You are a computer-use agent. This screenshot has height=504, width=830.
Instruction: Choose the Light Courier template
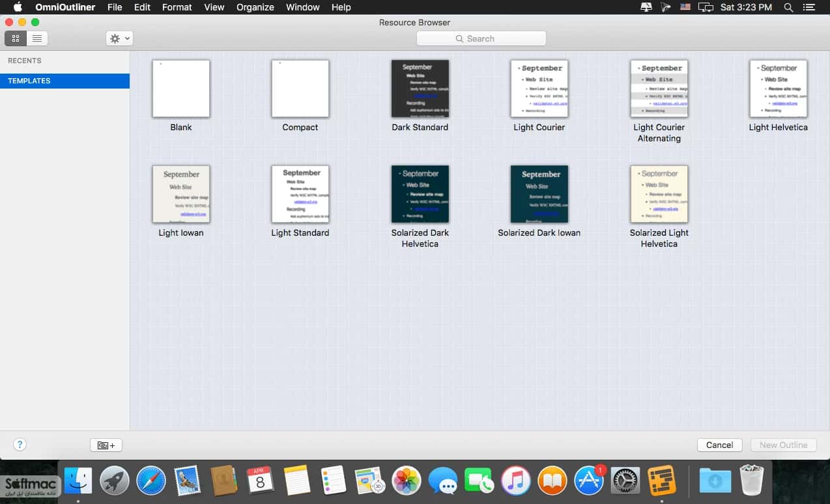tap(539, 89)
